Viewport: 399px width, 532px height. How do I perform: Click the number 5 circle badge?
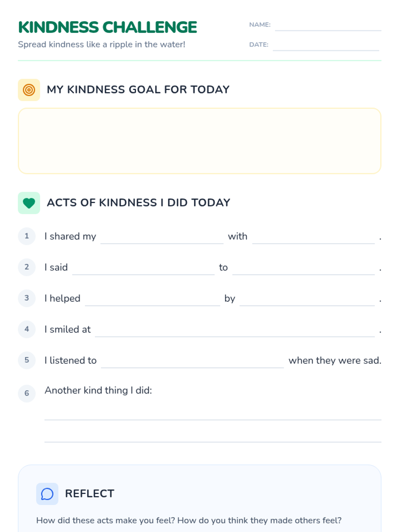pos(27,360)
